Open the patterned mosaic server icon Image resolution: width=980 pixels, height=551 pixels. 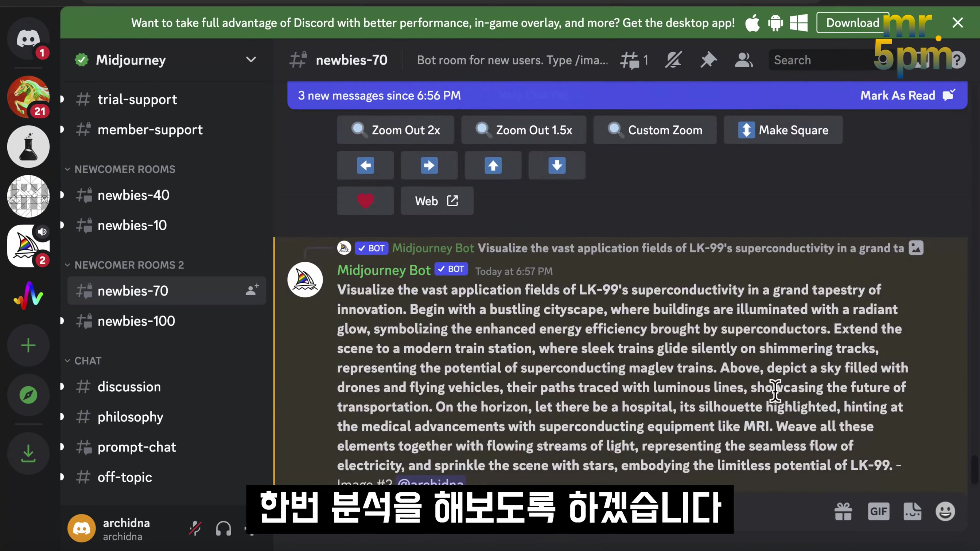tap(28, 196)
